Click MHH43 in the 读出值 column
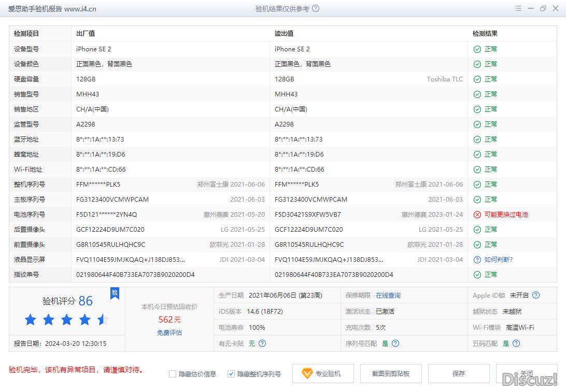Image resolution: width=566 pixels, height=392 pixels. [286, 94]
